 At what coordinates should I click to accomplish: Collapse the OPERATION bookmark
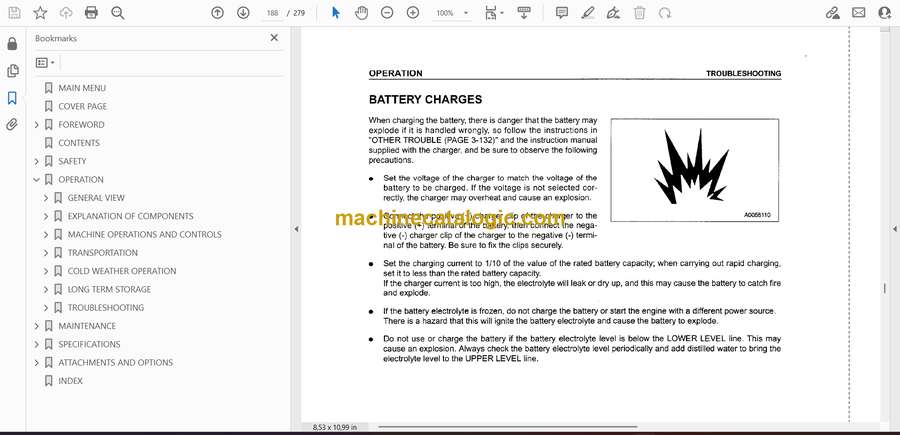(x=37, y=180)
